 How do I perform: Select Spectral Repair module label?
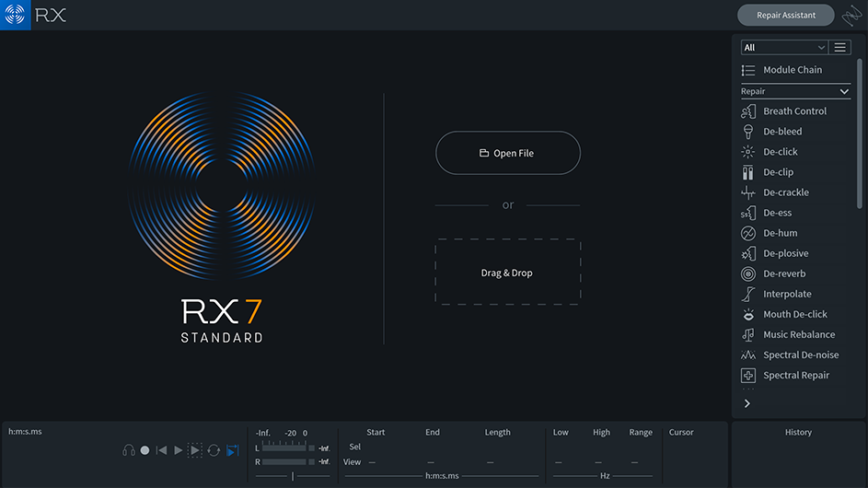click(x=796, y=376)
